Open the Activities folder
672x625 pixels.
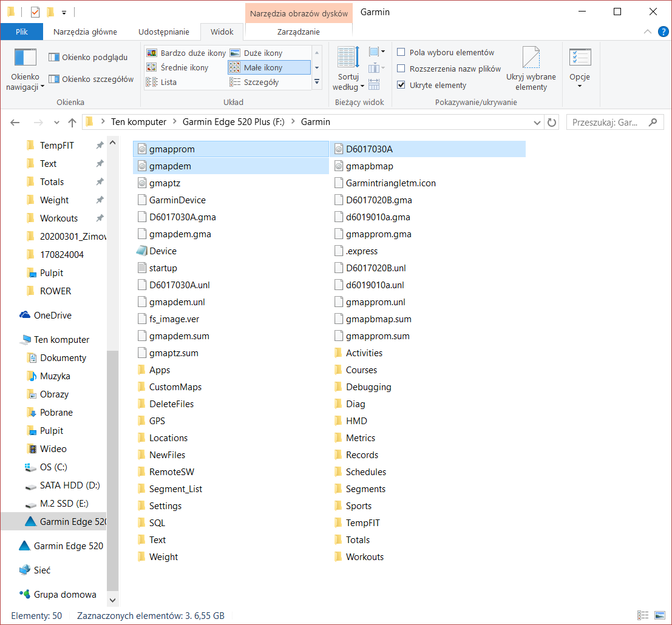[x=358, y=353]
